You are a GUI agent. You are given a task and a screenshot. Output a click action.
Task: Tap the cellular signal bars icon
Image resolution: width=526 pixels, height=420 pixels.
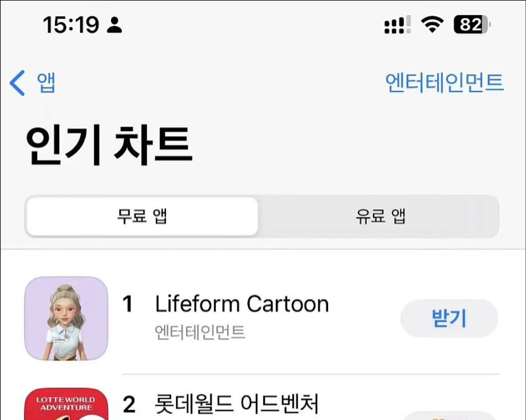pos(397,25)
